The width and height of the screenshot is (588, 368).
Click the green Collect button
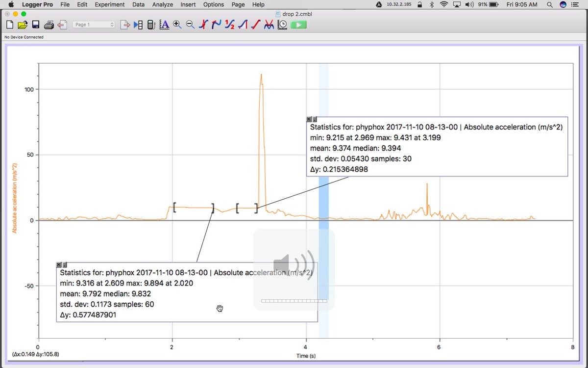coord(298,25)
